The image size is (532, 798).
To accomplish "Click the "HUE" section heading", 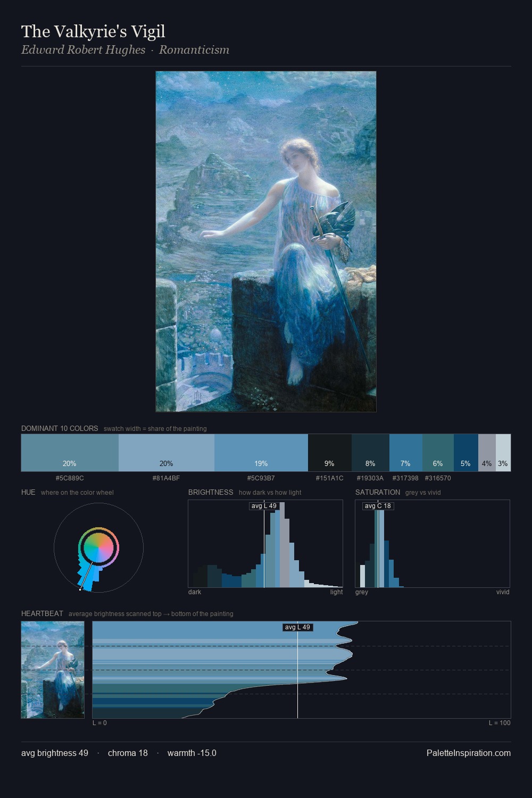I will coord(28,493).
